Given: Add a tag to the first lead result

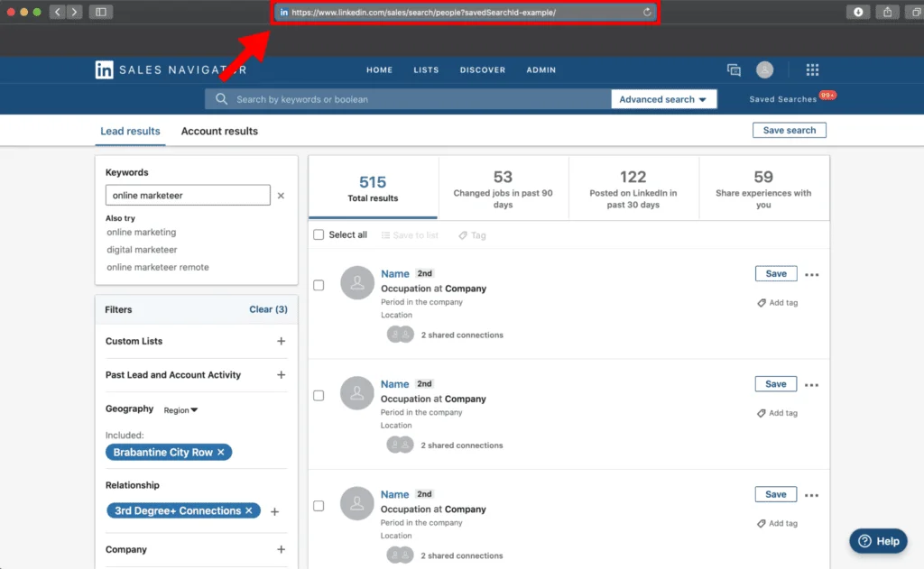Looking at the screenshot, I should click(x=777, y=302).
